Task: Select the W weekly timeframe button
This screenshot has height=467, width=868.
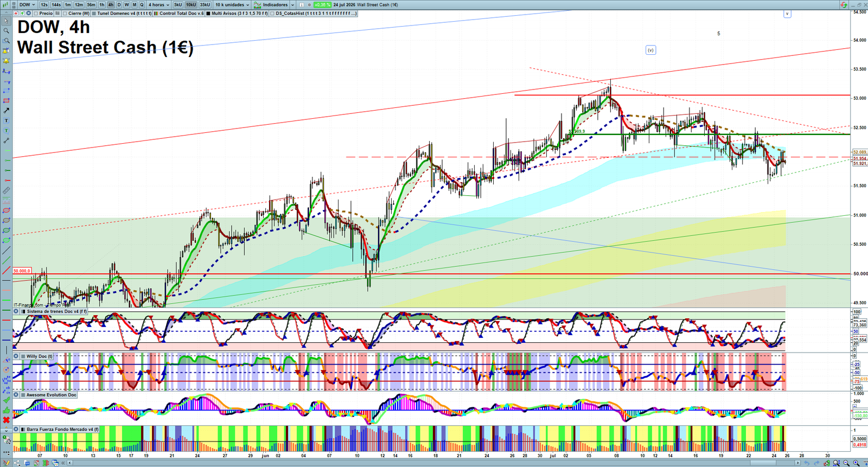Action: click(126, 5)
